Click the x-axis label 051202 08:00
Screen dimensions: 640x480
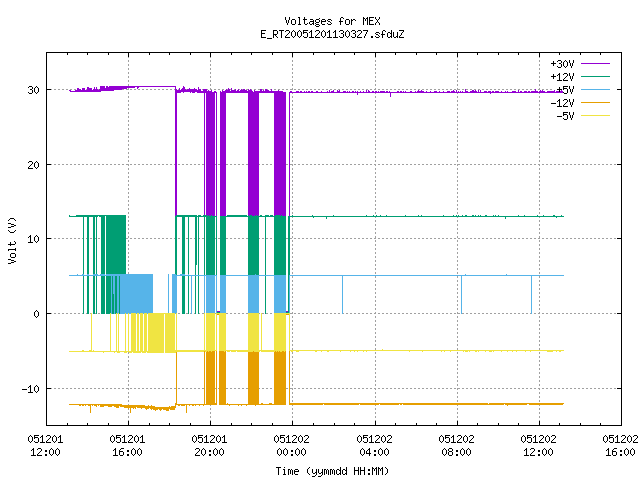[456, 446]
